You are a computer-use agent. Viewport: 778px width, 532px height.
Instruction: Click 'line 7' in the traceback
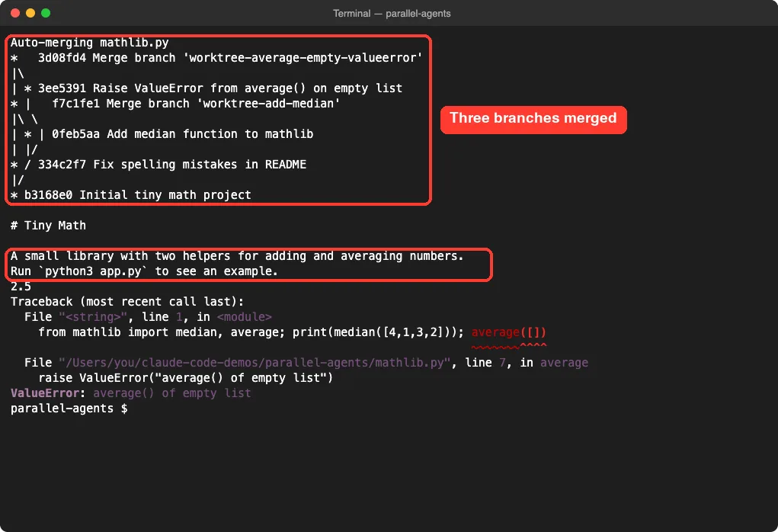[x=485, y=363]
